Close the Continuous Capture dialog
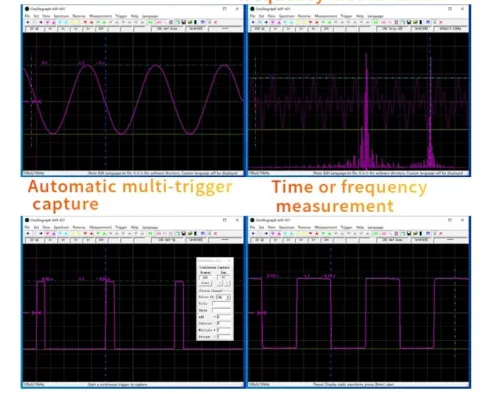The height and width of the screenshot is (394, 500). [229, 260]
